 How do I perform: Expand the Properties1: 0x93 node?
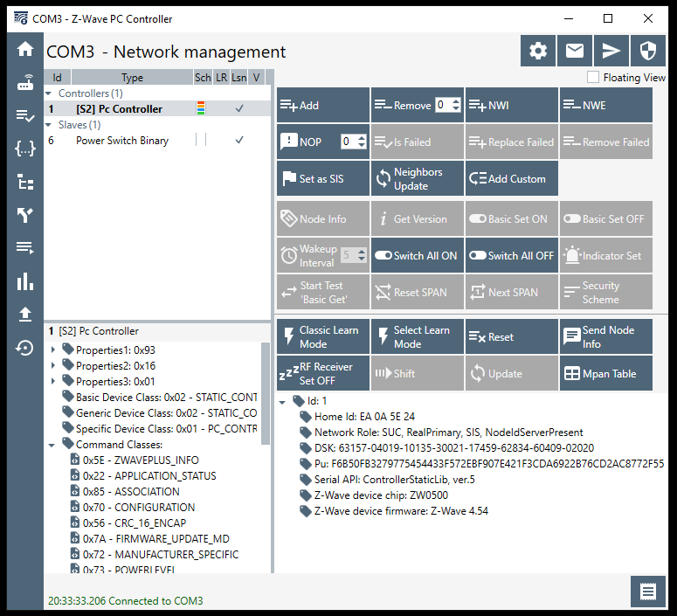click(x=53, y=350)
